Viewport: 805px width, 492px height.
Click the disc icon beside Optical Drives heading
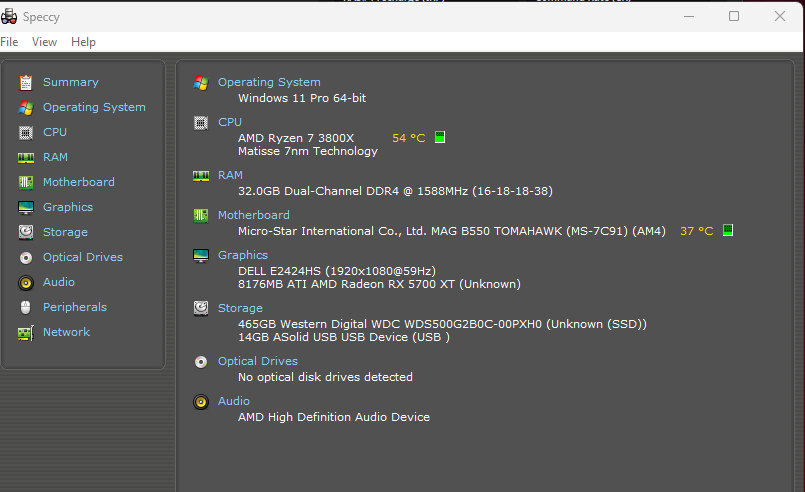coord(201,362)
